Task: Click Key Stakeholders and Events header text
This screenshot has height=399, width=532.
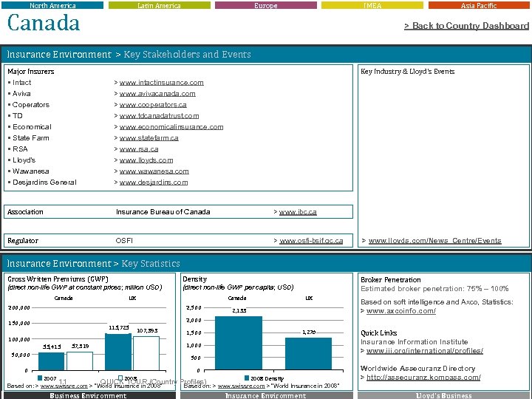Action: [x=187, y=54]
